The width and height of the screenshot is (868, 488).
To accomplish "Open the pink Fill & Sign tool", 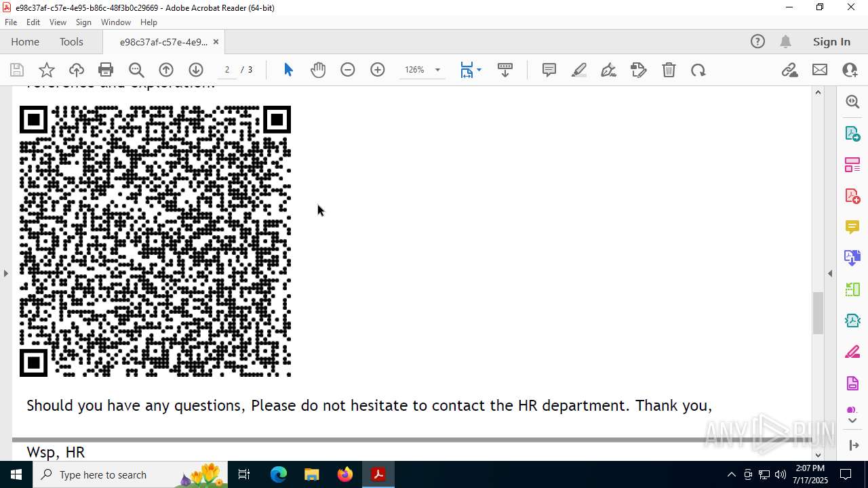I will [852, 352].
